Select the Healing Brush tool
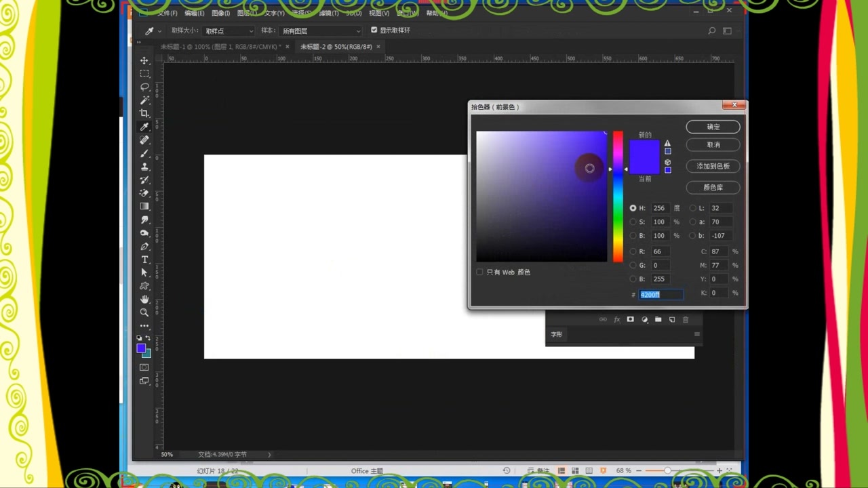Image resolution: width=868 pixels, height=488 pixels. tap(144, 140)
